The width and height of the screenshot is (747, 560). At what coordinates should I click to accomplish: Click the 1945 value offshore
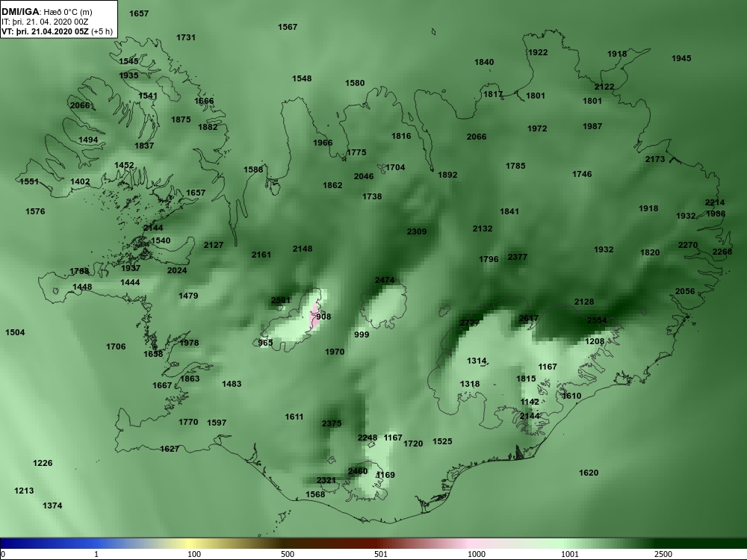[x=681, y=58]
